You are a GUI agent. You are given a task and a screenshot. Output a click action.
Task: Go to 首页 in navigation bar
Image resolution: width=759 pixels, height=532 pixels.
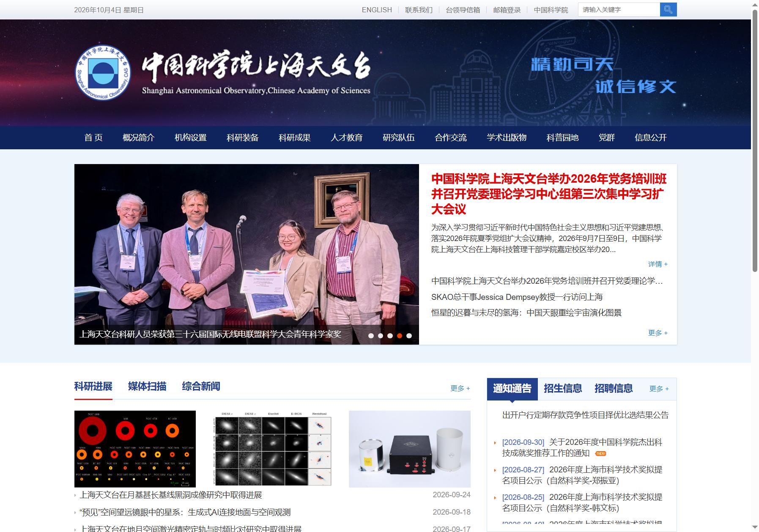coord(93,137)
